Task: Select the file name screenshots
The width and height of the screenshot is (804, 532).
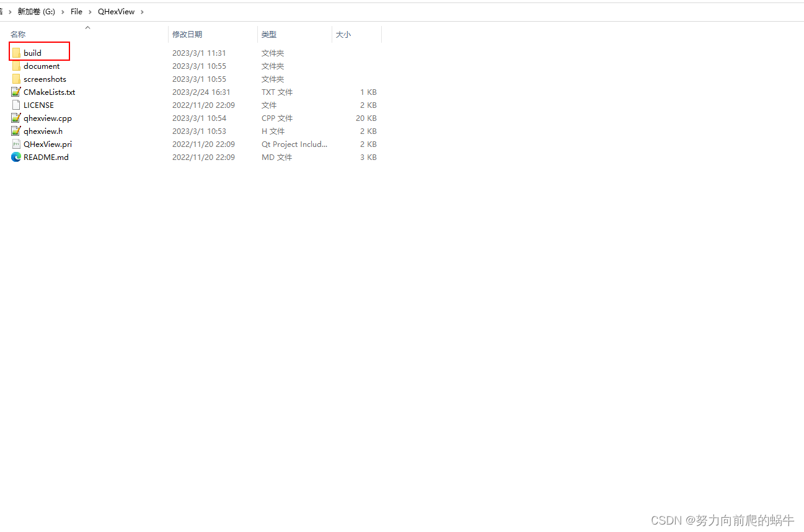Action: click(45, 79)
